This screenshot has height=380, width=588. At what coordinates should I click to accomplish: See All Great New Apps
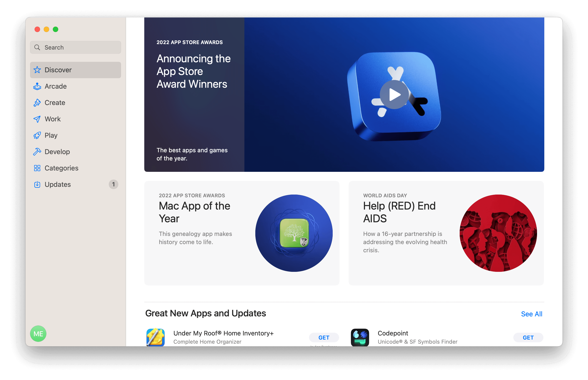[531, 314]
